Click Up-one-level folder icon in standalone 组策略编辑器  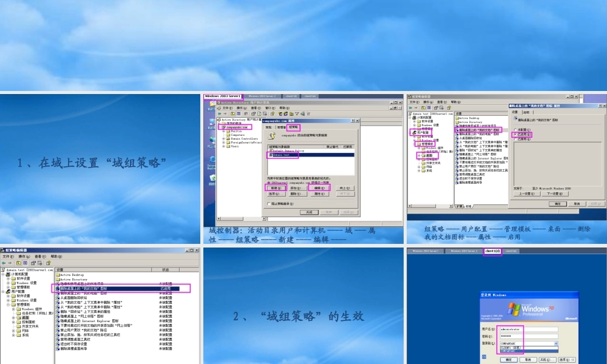[x=19, y=263]
